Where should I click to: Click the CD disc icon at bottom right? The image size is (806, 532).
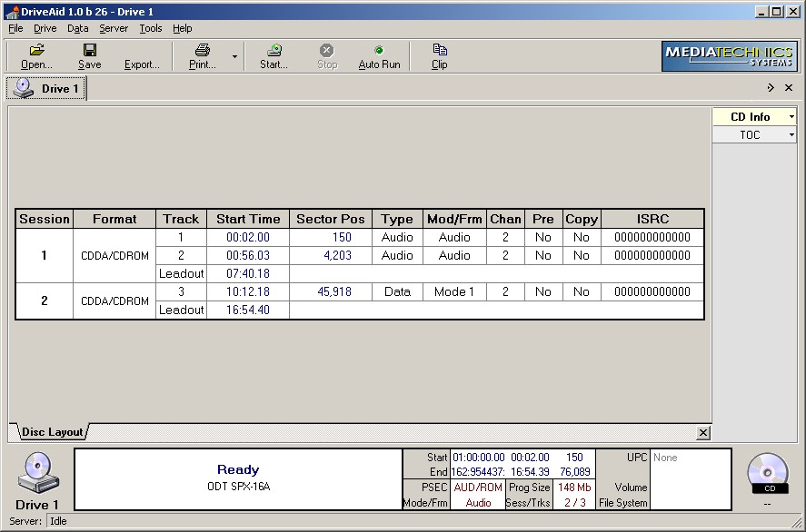[768, 473]
